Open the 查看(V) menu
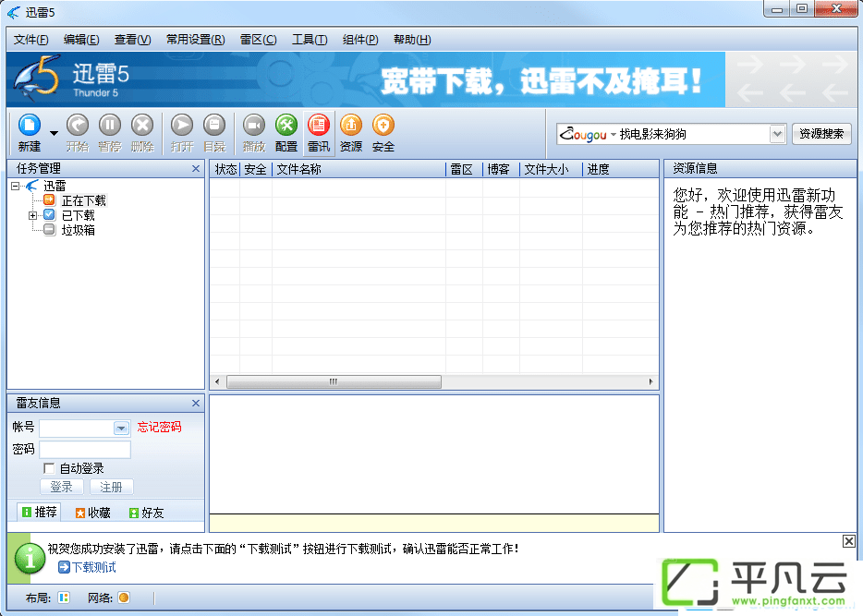The height and width of the screenshot is (616, 863). tap(133, 40)
